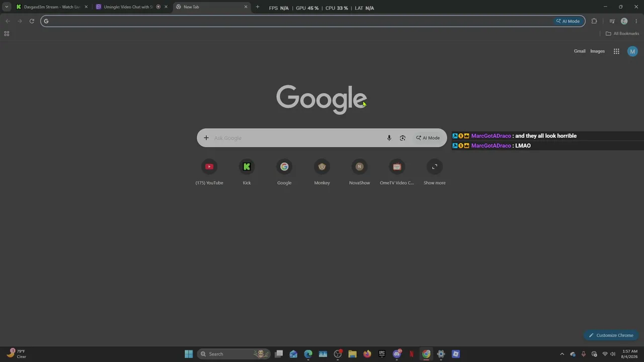Reload the current page
The height and width of the screenshot is (362, 644).
[x=32, y=21]
